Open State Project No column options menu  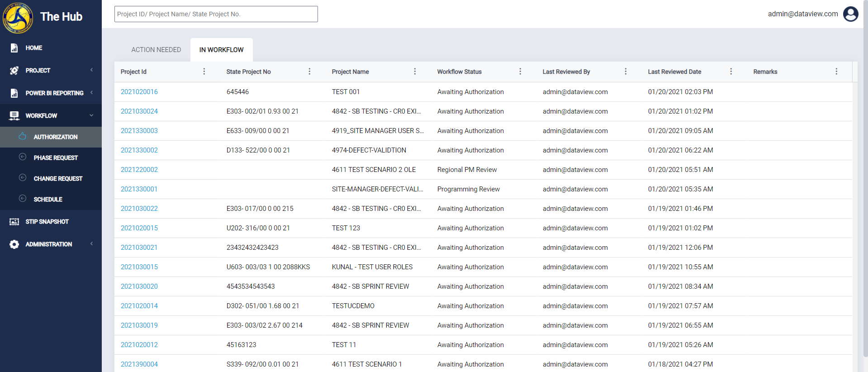pyautogui.click(x=309, y=72)
